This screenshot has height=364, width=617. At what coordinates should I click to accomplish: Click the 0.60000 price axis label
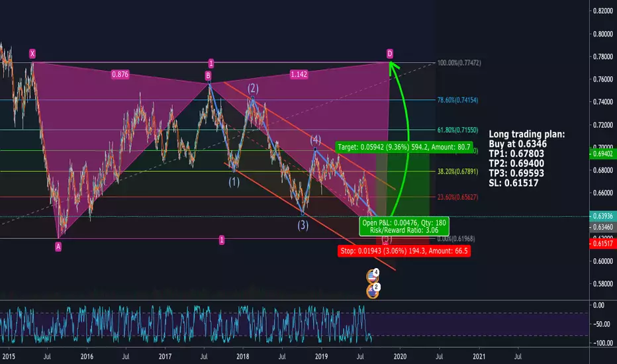[603, 261]
